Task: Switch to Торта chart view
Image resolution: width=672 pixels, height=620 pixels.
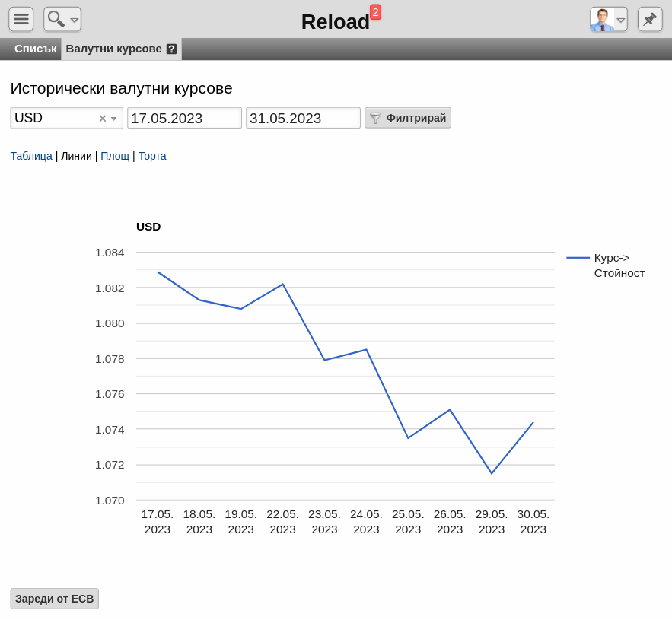Action: [x=152, y=156]
